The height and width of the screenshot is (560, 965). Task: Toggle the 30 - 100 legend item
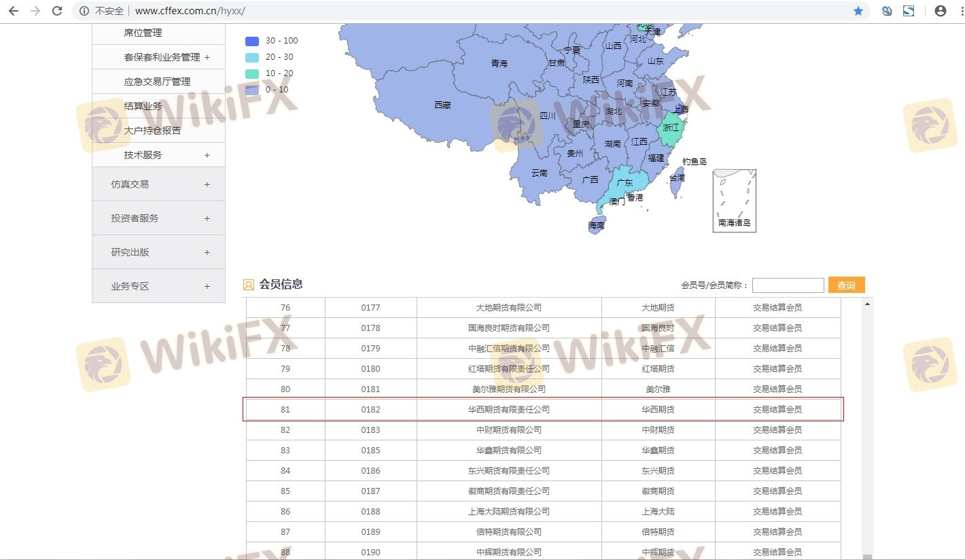272,41
